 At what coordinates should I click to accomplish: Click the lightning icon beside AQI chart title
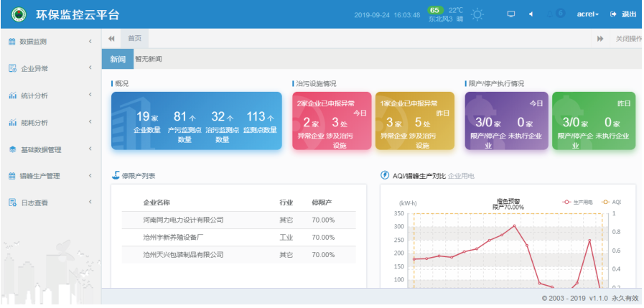tap(385, 175)
